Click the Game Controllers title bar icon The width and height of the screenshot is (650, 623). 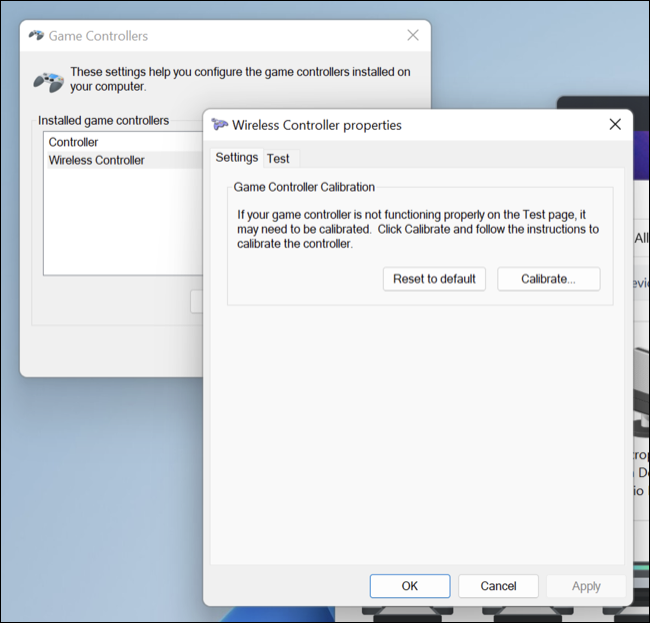click(x=36, y=36)
